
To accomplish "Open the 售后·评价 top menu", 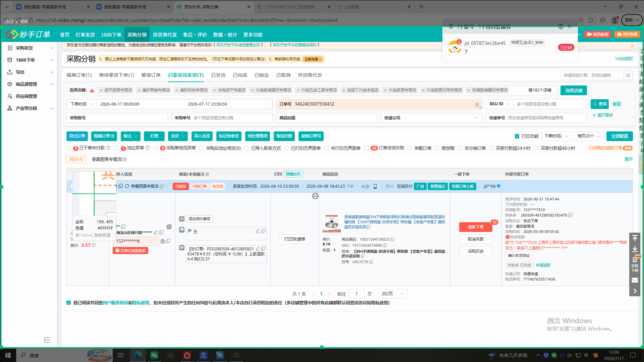I will click(x=195, y=35).
